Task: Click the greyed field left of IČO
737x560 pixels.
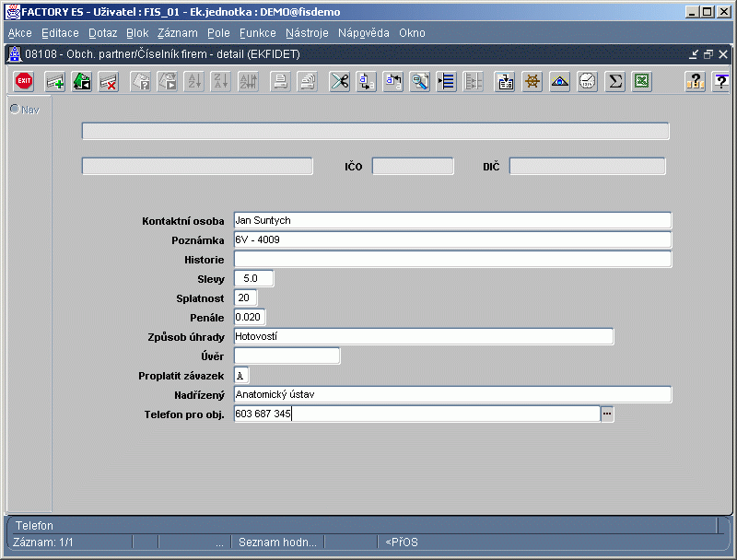Action: [197, 167]
